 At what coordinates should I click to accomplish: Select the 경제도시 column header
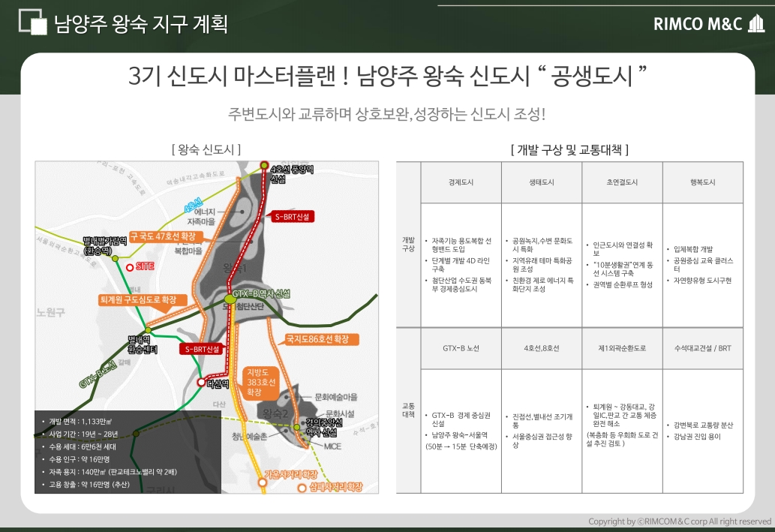click(x=461, y=182)
